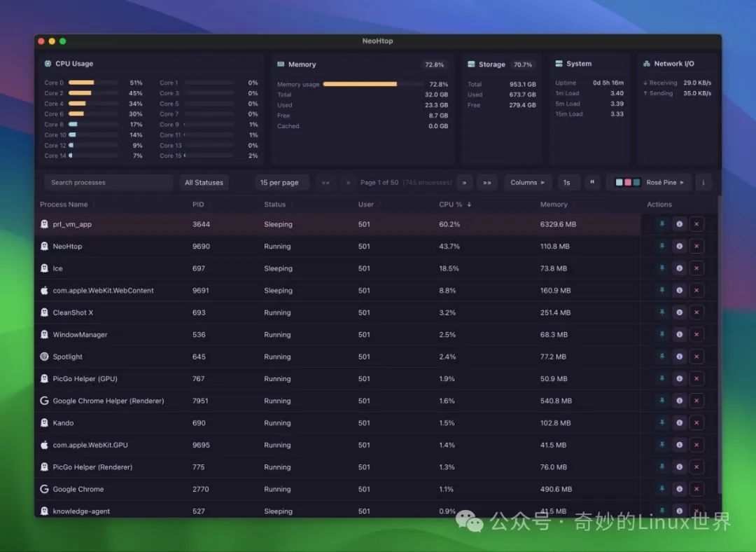This screenshot has height=552, width=756.
Task: Show info for PicGo Helper (Renderer)
Action: point(679,467)
